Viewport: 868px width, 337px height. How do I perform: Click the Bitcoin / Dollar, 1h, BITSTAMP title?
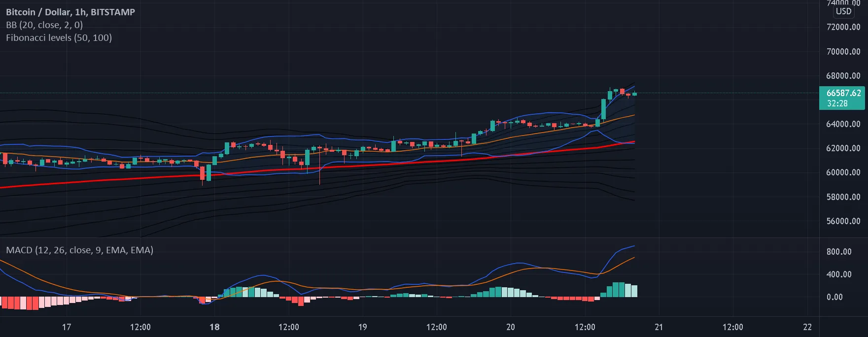[70, 12]
